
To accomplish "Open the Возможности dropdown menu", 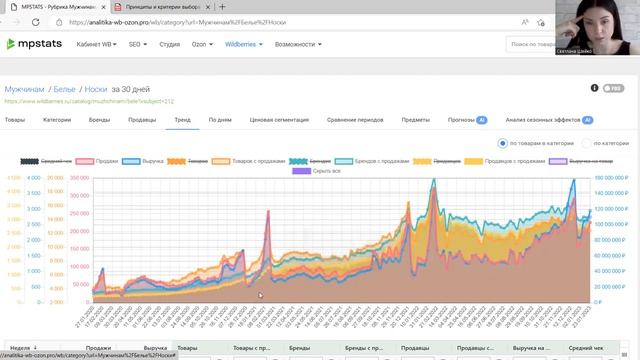I will click(298, 44).
